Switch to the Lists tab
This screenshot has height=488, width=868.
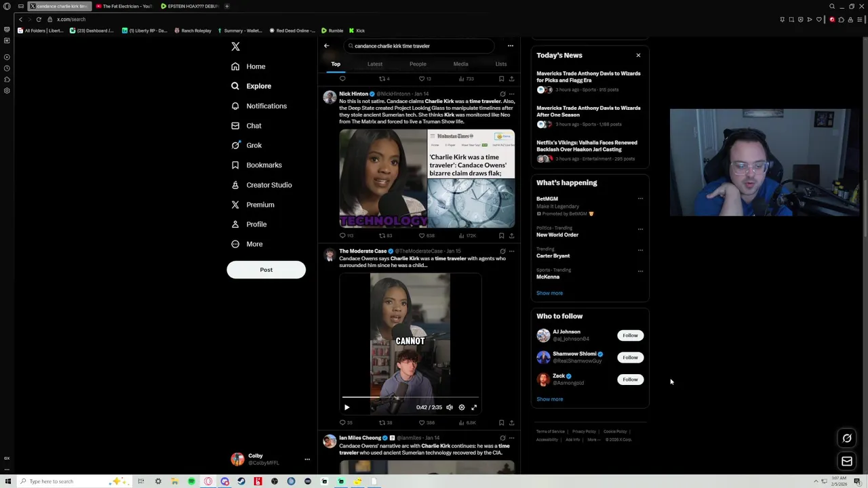(501, 64)
